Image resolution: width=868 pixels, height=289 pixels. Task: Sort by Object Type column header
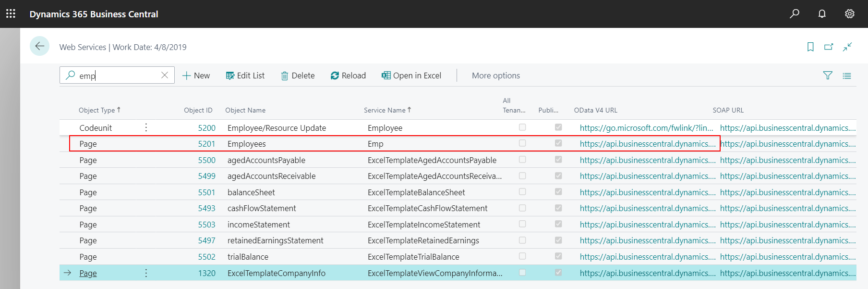click(x=99, y=110)
